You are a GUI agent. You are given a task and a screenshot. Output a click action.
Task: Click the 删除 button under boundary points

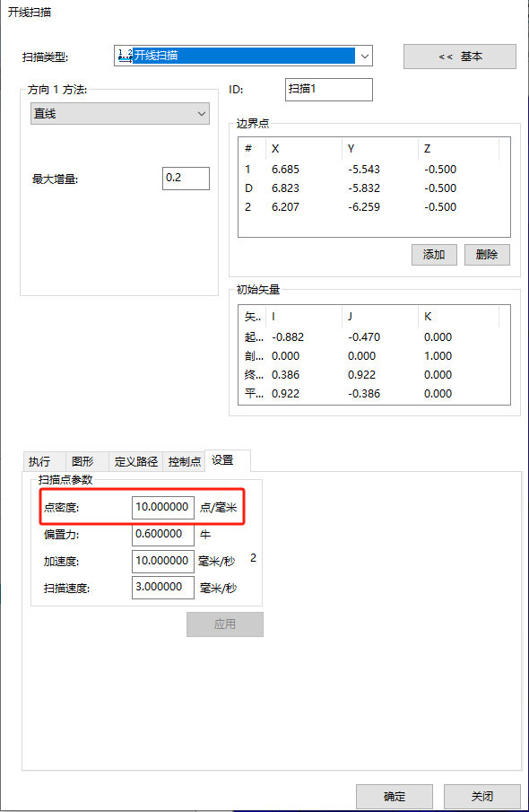487,255
